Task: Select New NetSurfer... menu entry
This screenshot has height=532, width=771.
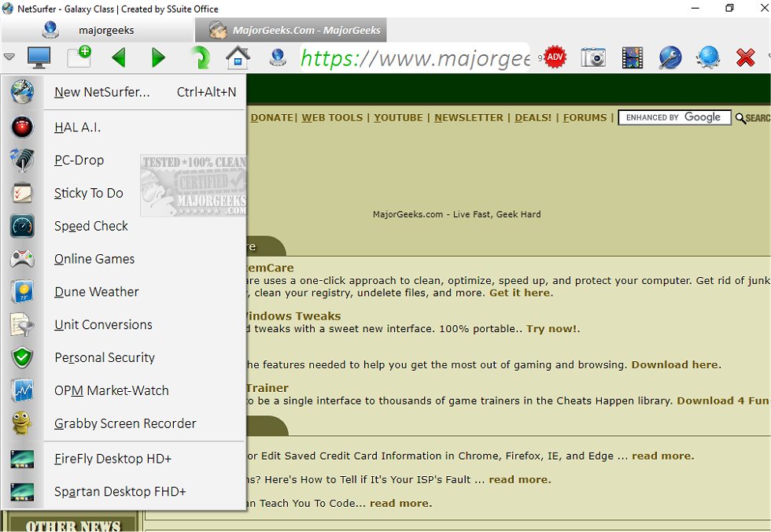Action: pos(145,92)
